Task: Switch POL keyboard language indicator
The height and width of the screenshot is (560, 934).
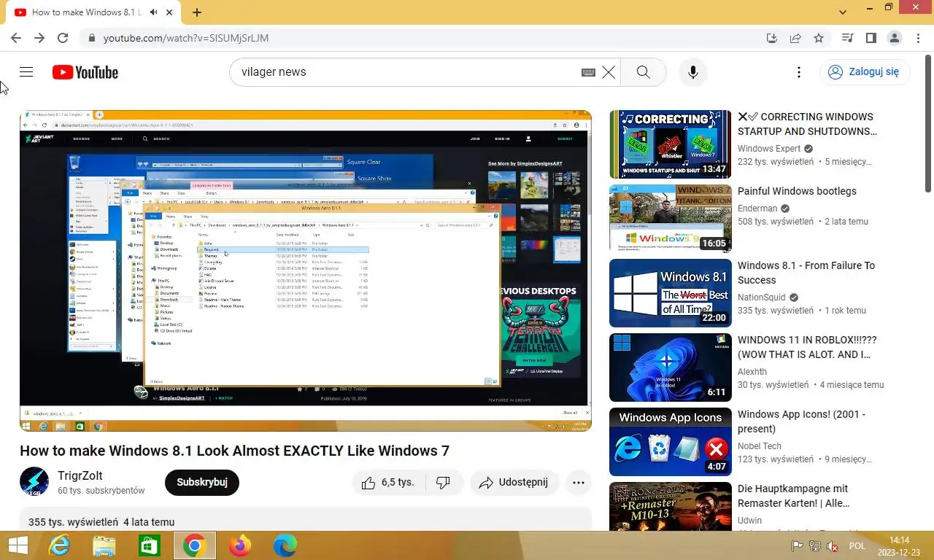Action: click(x=857, y=546)
